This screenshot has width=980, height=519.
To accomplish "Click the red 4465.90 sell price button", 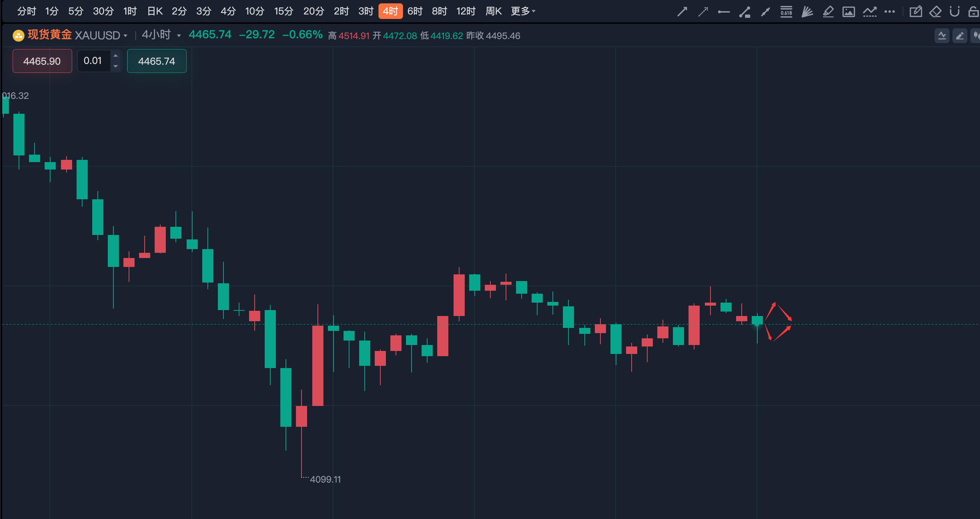I will click(x=42, y=61).
